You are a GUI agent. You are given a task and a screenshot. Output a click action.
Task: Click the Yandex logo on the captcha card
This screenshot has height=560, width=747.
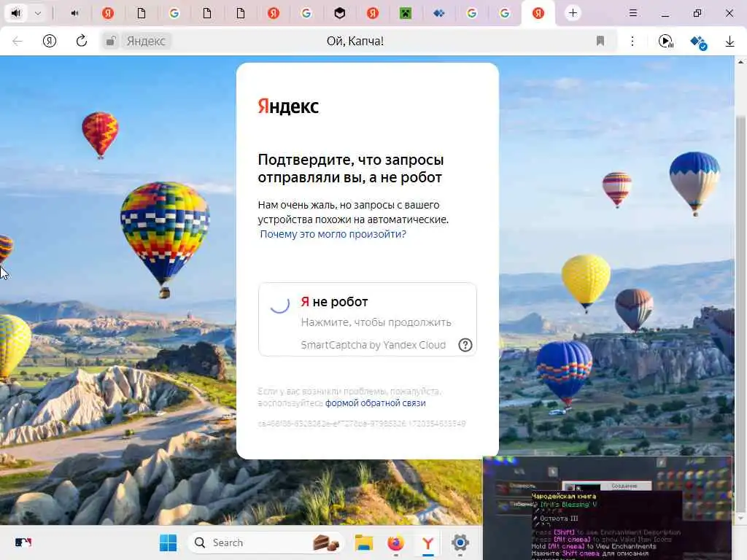(x=287, y=106)
